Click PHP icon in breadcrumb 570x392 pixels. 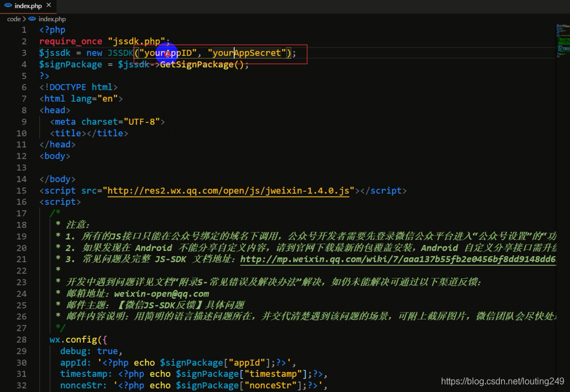(x=32, y=19)
